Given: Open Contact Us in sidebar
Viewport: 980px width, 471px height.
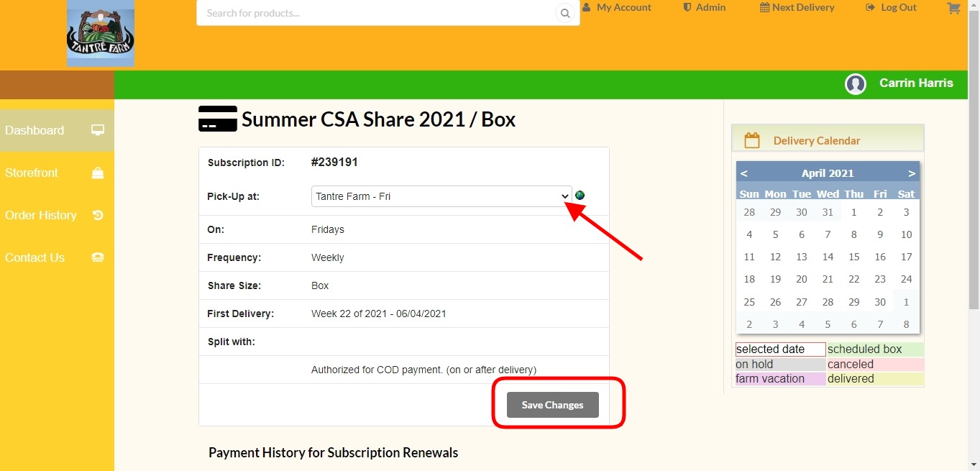Looking at the screenshot, I should point(57,257).
